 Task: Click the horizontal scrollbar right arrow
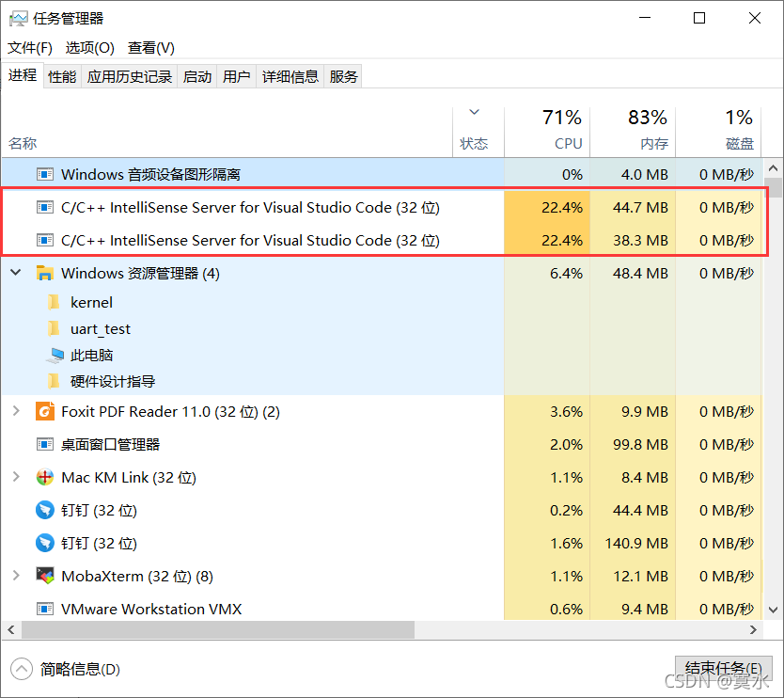click(753, 629)
